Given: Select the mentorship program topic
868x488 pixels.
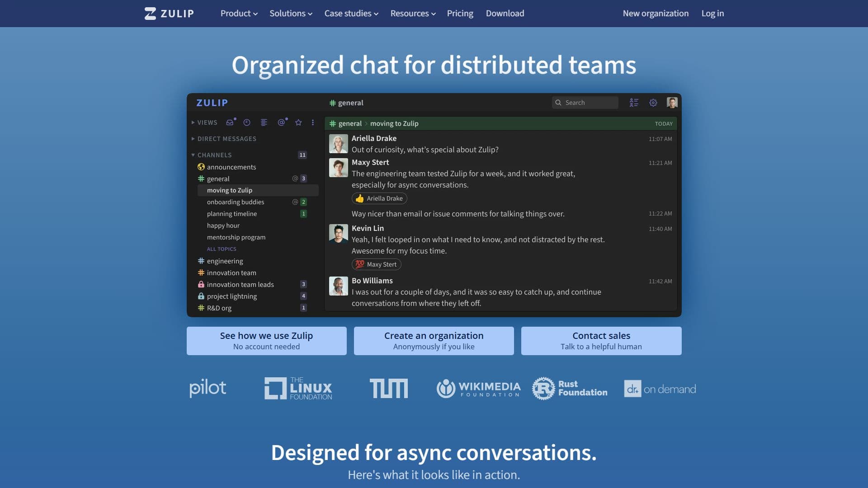Looking at the screenshot, I should coord(236,237).
